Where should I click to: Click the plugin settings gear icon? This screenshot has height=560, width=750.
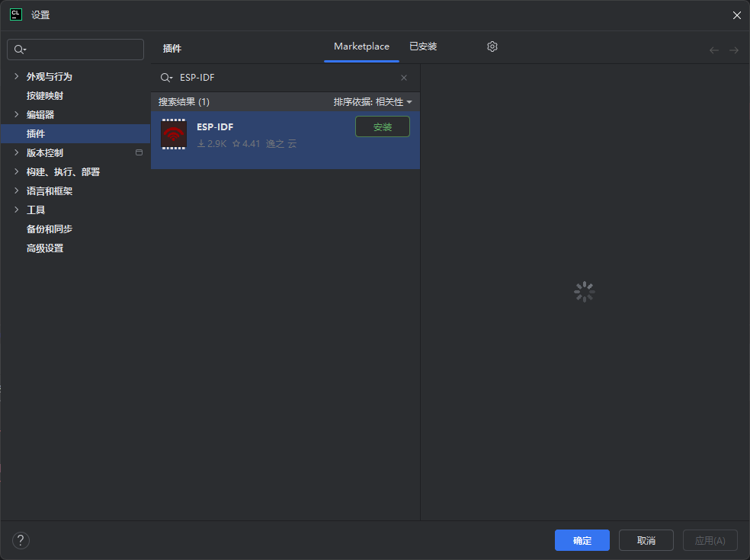tap(492, 46)
